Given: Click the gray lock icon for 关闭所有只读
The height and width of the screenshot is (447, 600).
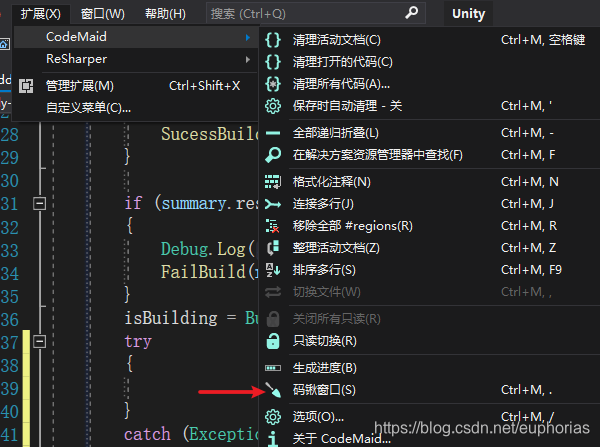Looking at the screenshot, I should [273, 319].
